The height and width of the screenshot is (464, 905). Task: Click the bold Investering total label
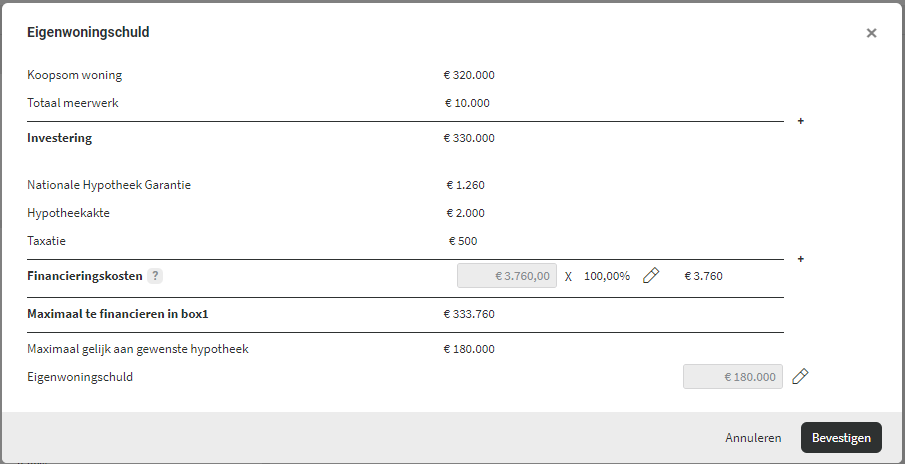click(x=59, y=138)
